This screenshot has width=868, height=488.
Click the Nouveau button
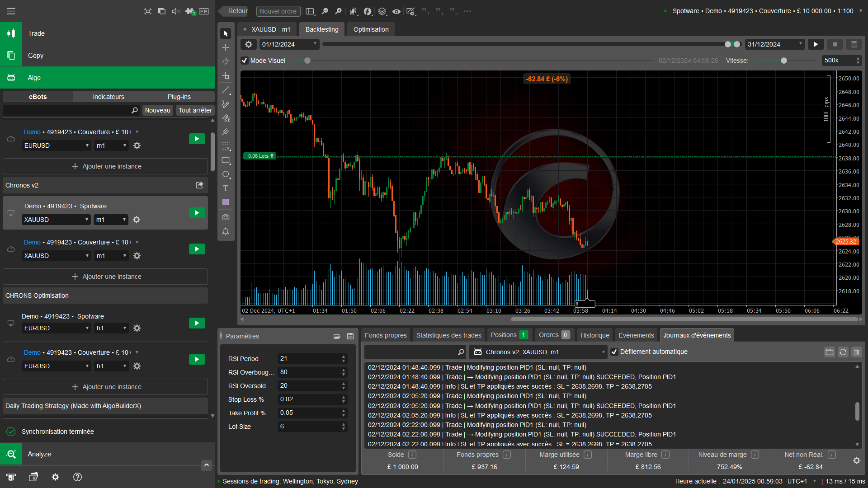coord(158,110)
